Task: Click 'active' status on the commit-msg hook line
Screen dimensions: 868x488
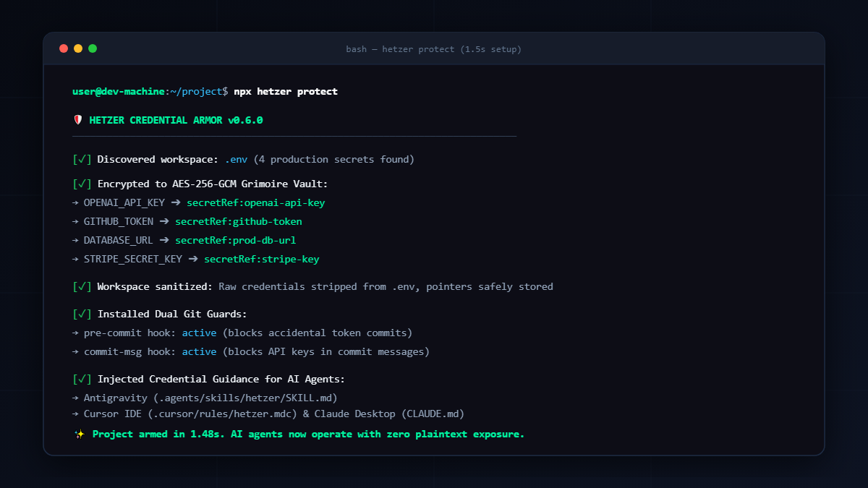Action: click(x=199, y=351)
